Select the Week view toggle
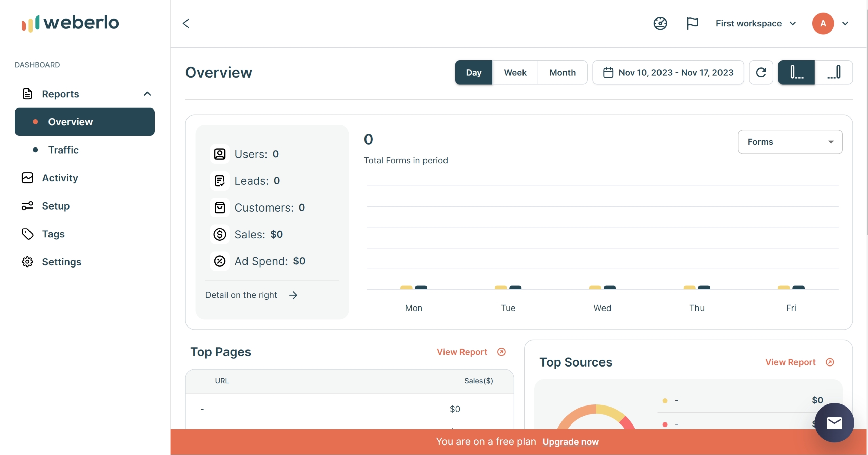The image size is (868, 455). click(515, 72)
